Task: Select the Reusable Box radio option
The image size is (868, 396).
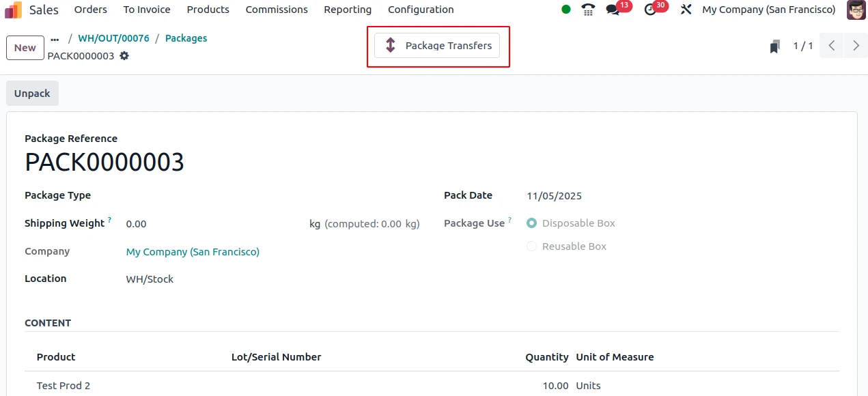Action: (531, 246)
